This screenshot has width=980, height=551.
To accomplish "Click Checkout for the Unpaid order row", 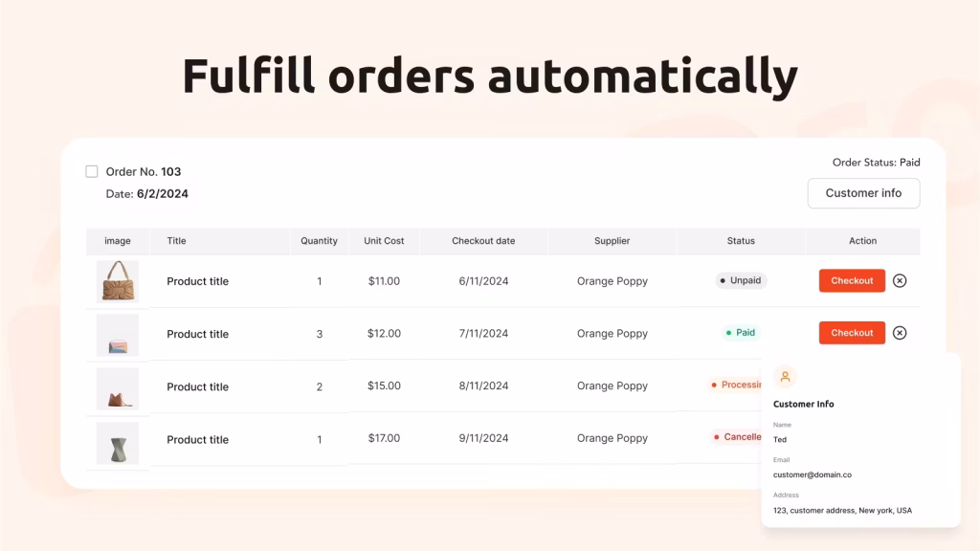I will click(x=852, y=280).
